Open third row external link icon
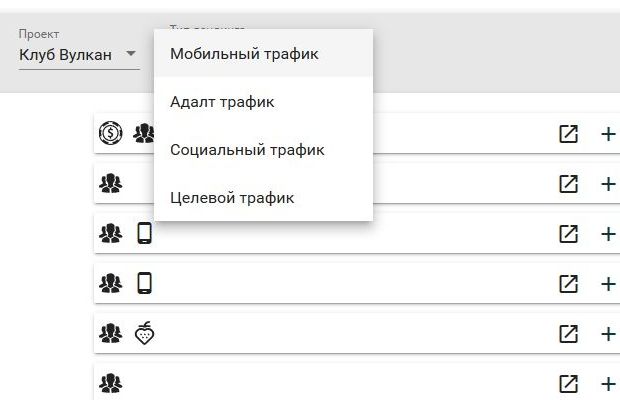The image size is (620, 400). point(568,234)
